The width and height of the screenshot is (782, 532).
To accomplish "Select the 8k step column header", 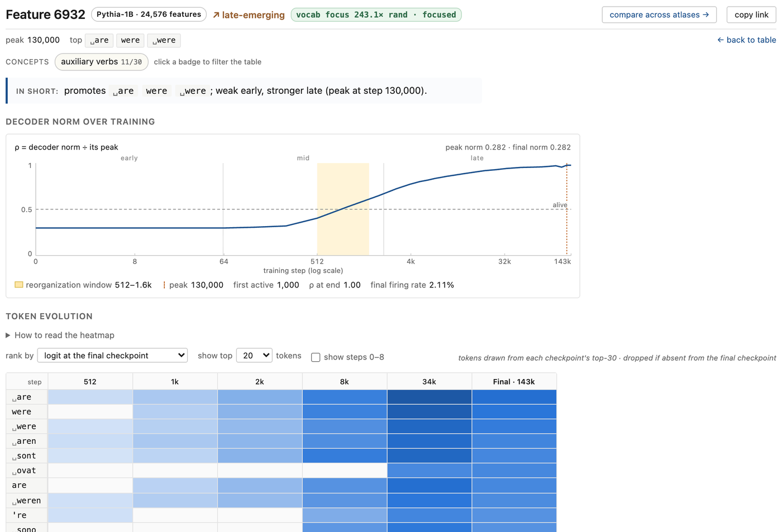I will pos(345,382).
